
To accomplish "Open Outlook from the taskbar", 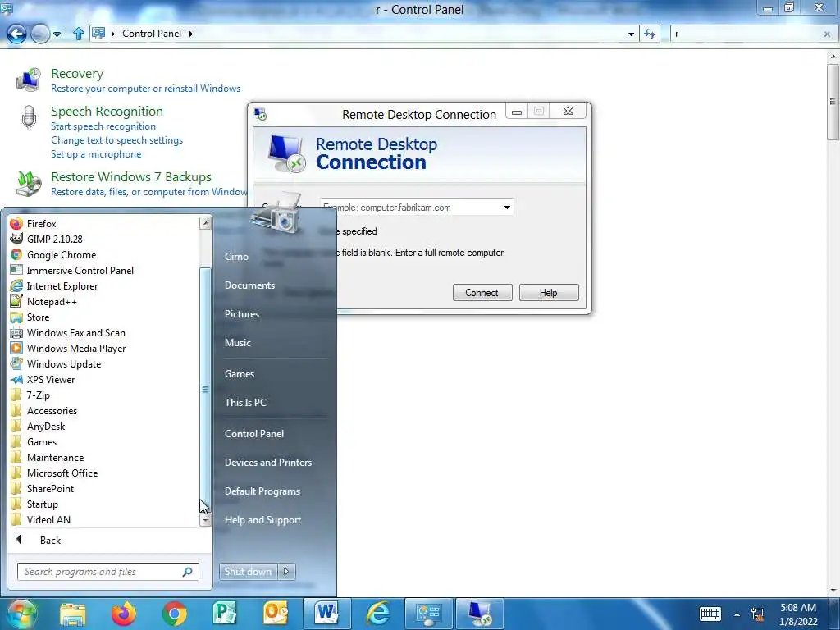I will click(276, 614).
